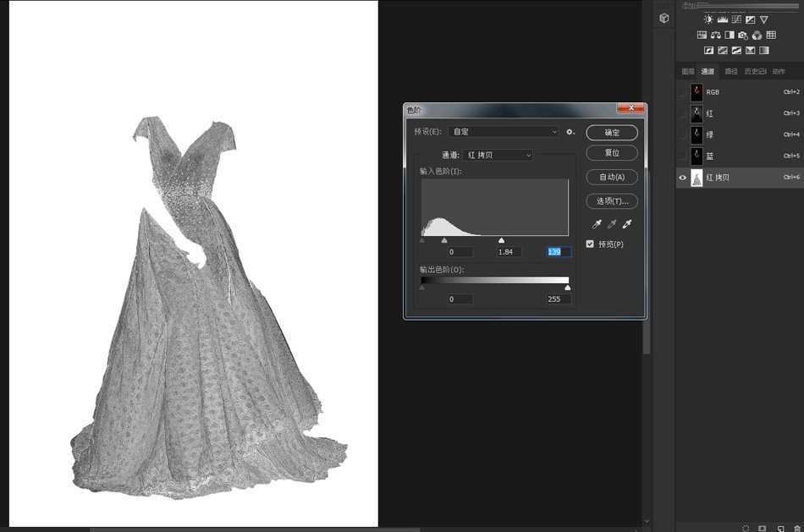Screen dimensions: 804x532
Task: Select the Exposure adjustment icon
Action: [x=751, y=19]
